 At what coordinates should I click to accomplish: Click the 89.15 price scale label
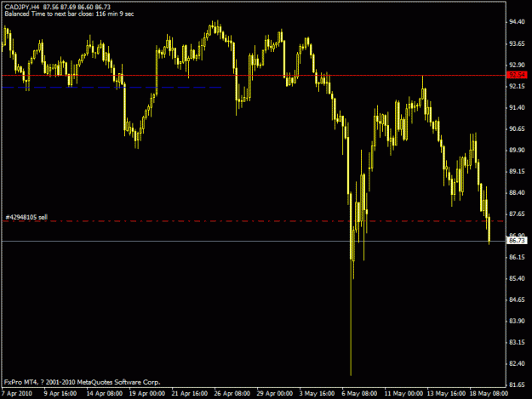pos(517,172)
